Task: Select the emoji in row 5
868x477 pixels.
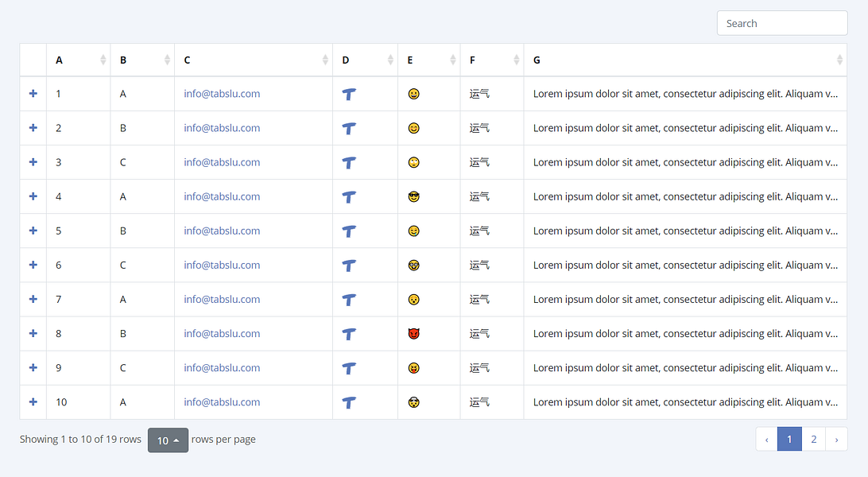Action: 413,231
